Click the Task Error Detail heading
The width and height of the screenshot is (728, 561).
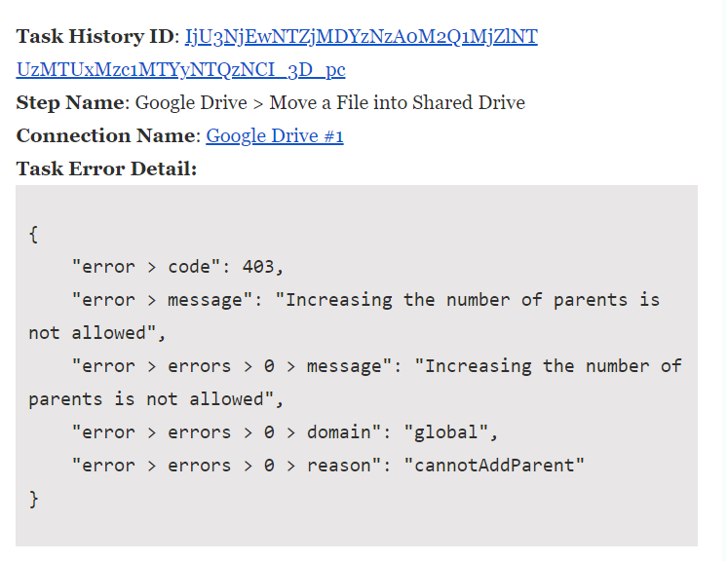point(107,168)
